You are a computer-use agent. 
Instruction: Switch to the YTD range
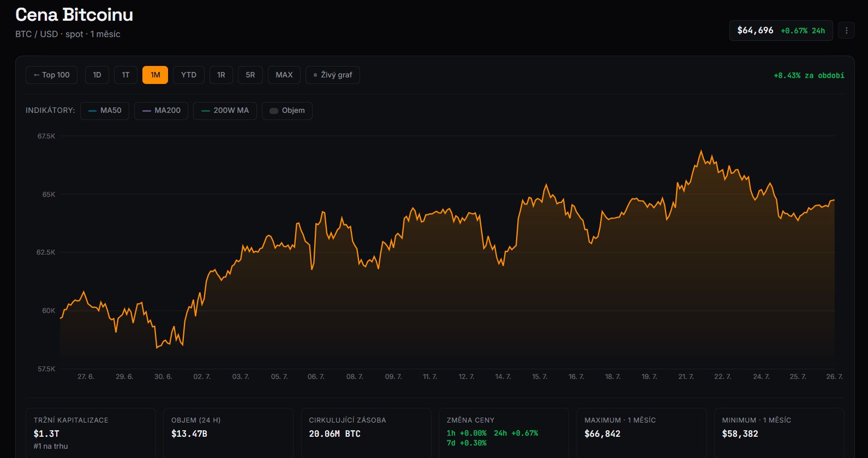(189, 75)
